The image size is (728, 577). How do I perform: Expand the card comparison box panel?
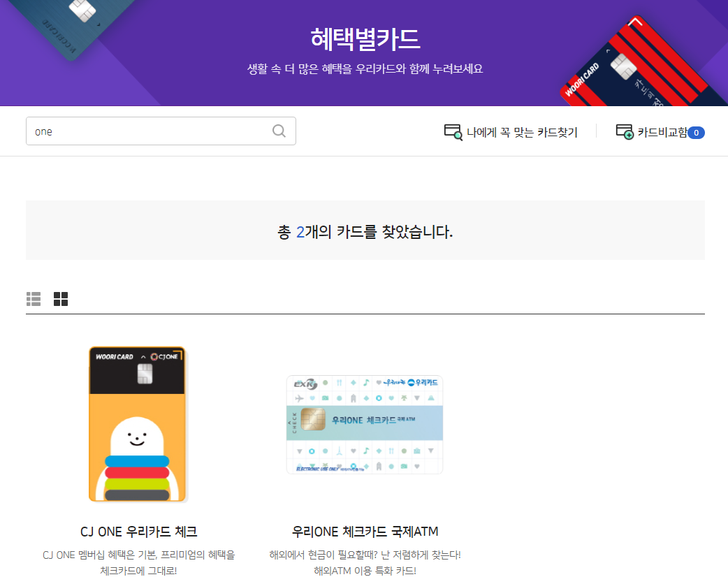[660, 131]
